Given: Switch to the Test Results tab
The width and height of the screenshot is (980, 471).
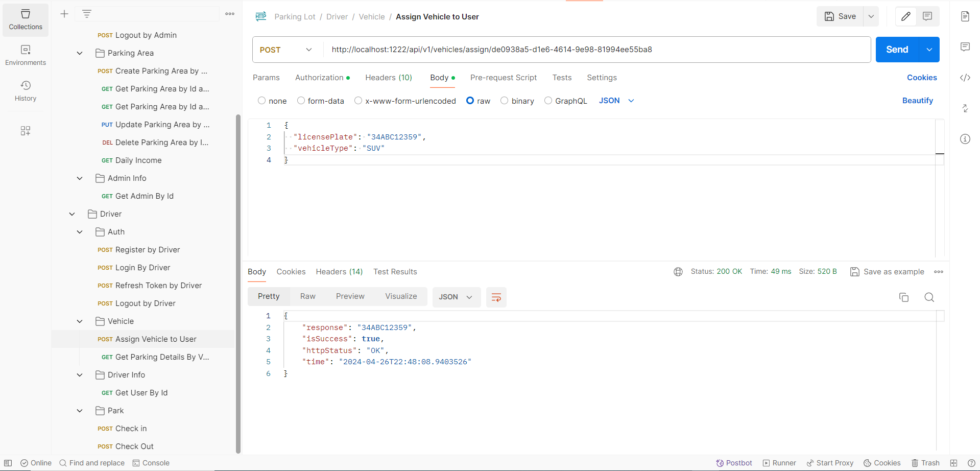Looking at the screenshot, I should click(395, 272).
